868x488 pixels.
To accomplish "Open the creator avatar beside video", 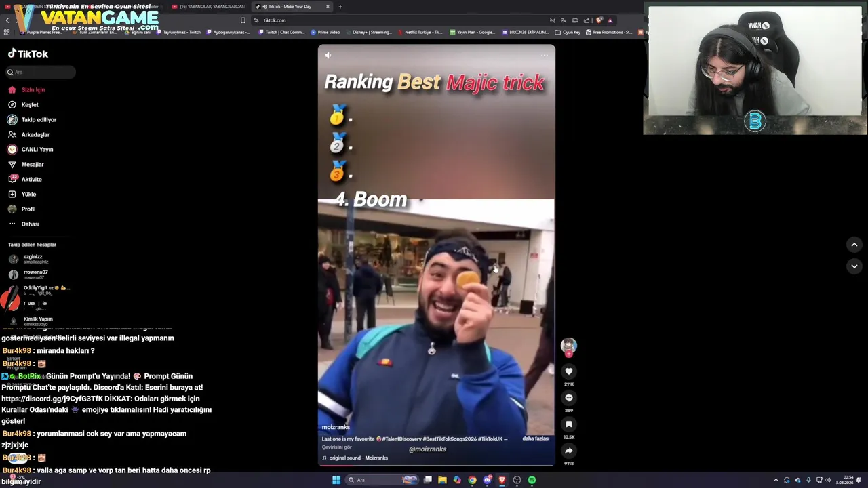I will coord(568,346).
